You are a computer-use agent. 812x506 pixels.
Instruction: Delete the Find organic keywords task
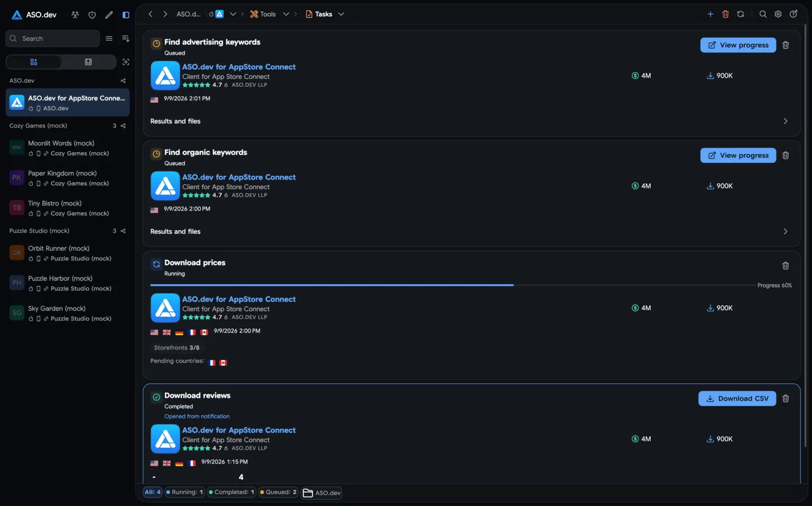tap(785, 156)
